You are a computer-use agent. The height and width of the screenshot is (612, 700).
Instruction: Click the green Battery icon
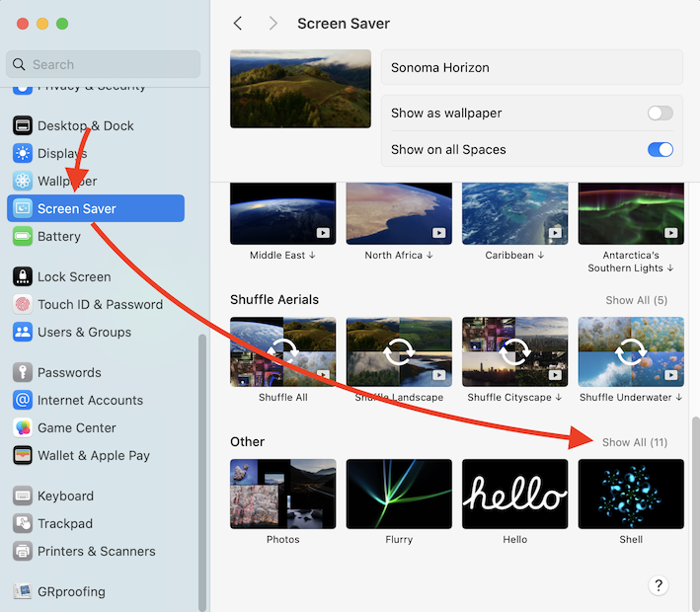click(x=23, y=236)
